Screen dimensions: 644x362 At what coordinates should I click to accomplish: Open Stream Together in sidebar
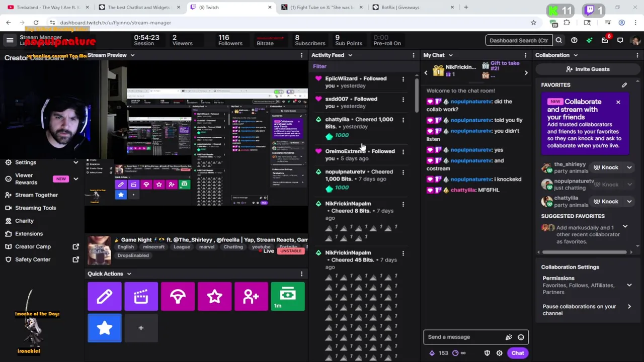(36, 195)
